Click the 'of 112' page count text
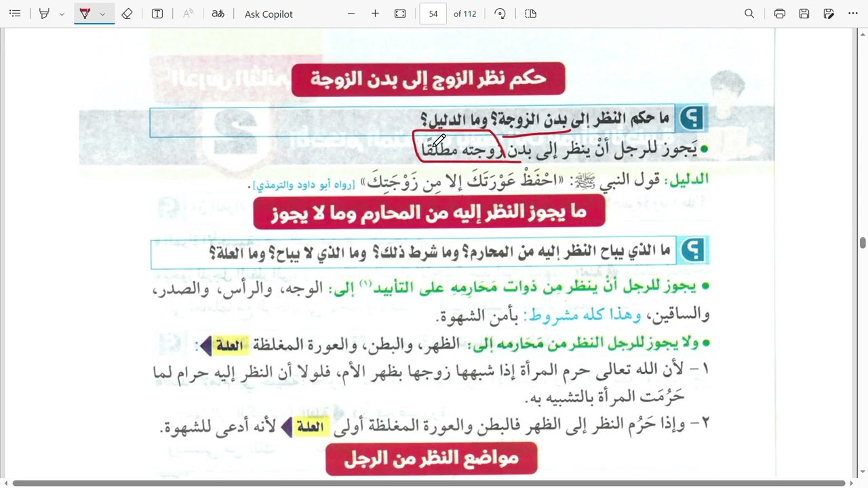 (465, 14)
